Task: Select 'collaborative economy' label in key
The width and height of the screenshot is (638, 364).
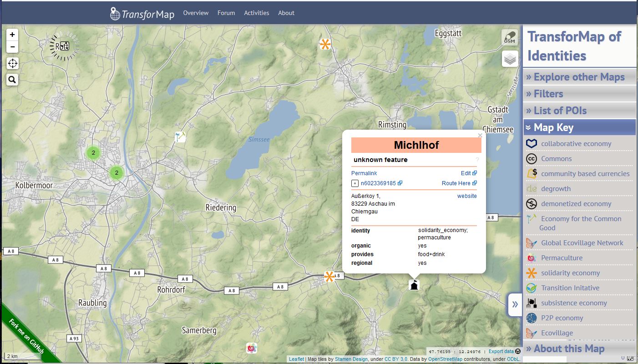Action: click(576, 144)
